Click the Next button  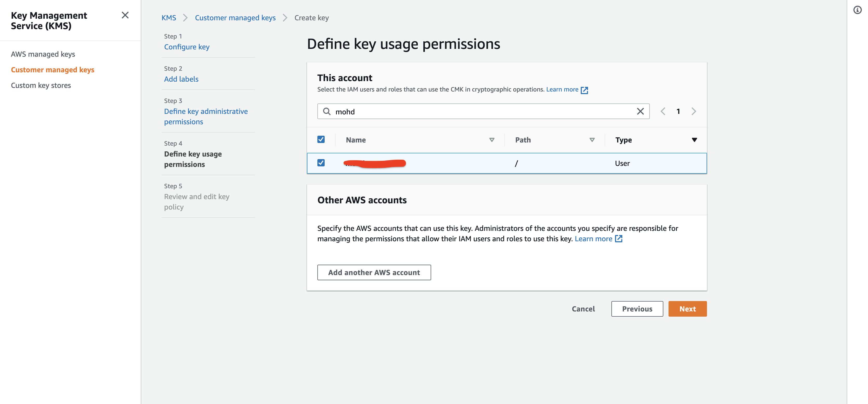tap(687, 309)
